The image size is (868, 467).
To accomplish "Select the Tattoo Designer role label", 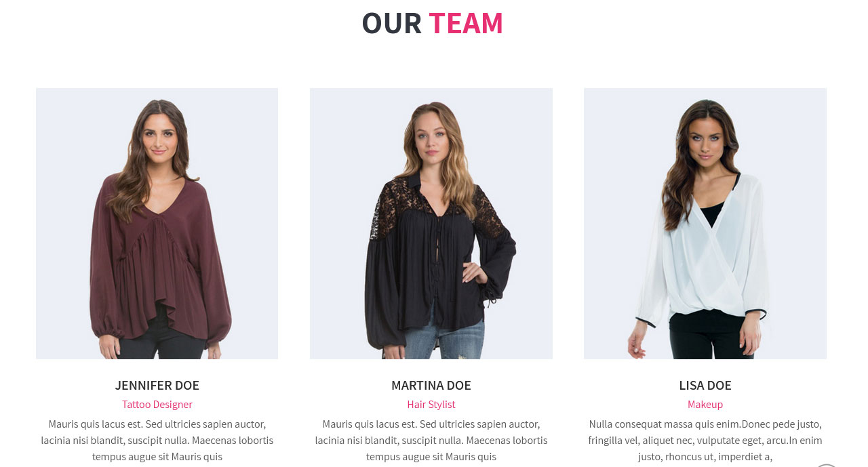I will [157, 405].
